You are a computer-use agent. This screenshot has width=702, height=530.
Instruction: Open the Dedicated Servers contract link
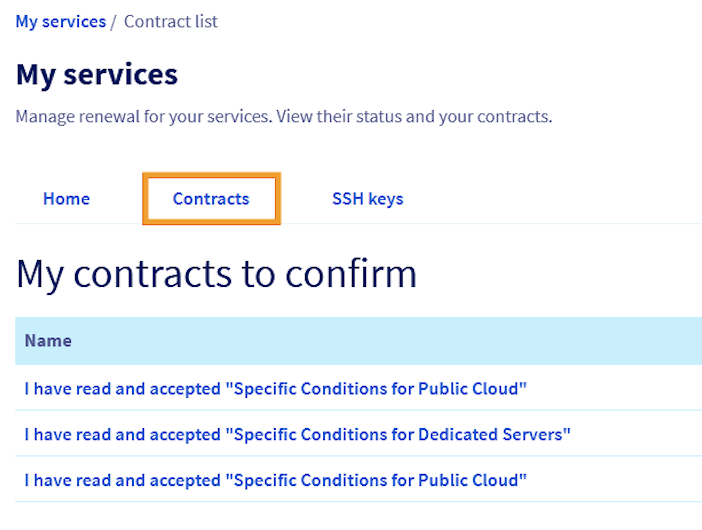coord(297,434)
